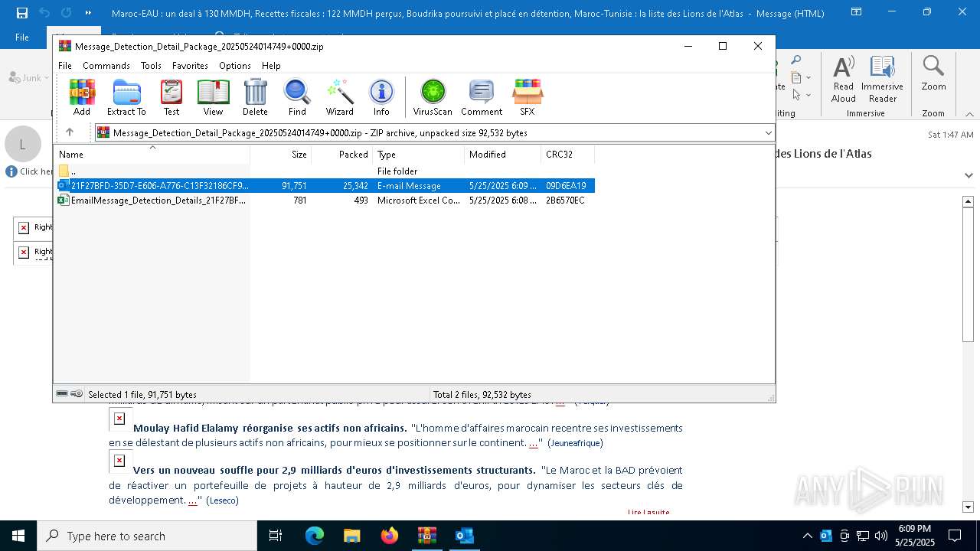Open the Leseco source link

coord(222,500)
